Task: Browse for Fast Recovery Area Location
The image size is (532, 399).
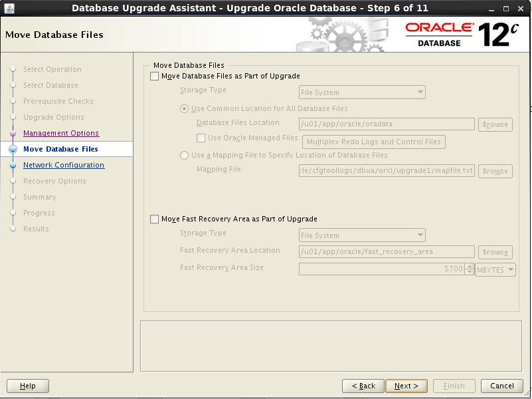Action: (x=495, y=252)
